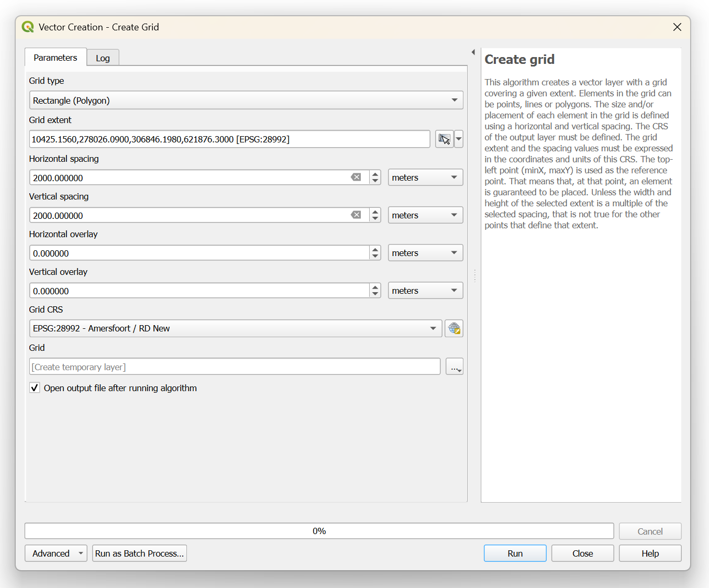Image resolution: width=709 pixels, height=588 pixels.
Task: Click the QGIS logo in title bar
Action: click(28, 27)
